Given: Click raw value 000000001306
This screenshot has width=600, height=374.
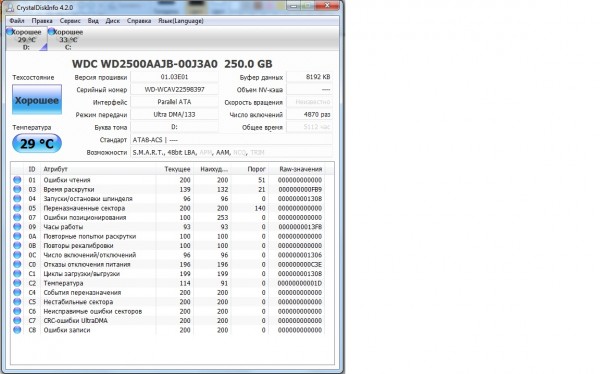Looking at the screenshot, I should point(300,255).
